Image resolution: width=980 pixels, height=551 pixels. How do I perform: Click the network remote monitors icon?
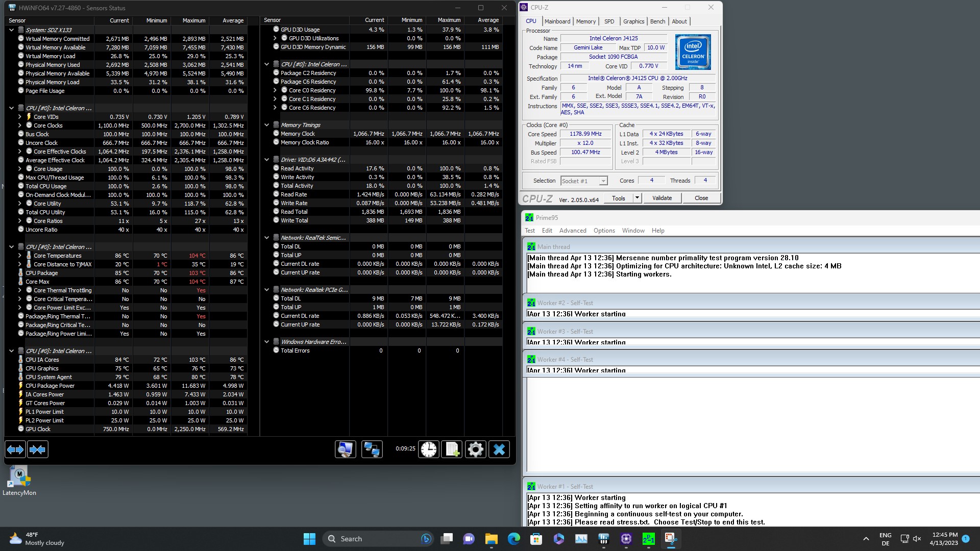pos(372,449)
